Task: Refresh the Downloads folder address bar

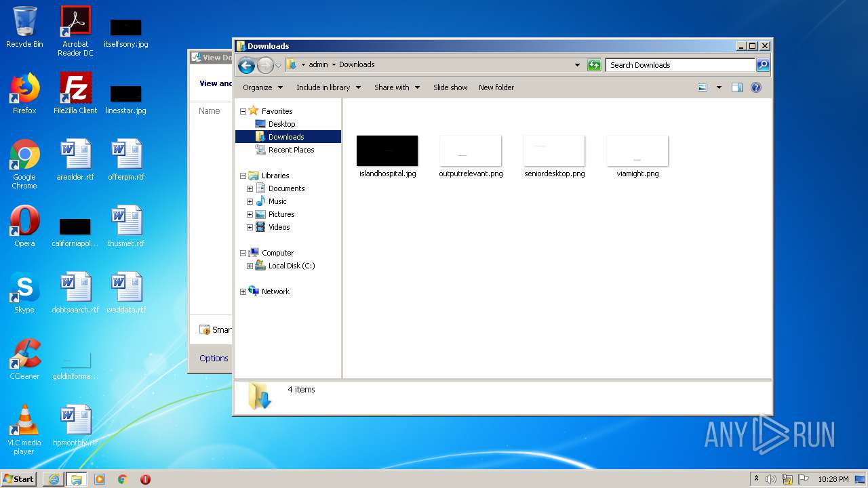Action: click(594, 65)
